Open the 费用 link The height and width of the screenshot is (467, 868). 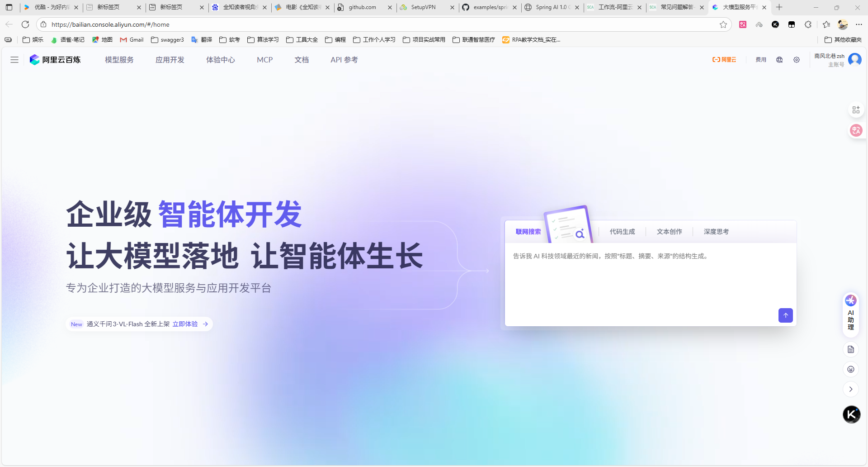(x=761, y=60)
